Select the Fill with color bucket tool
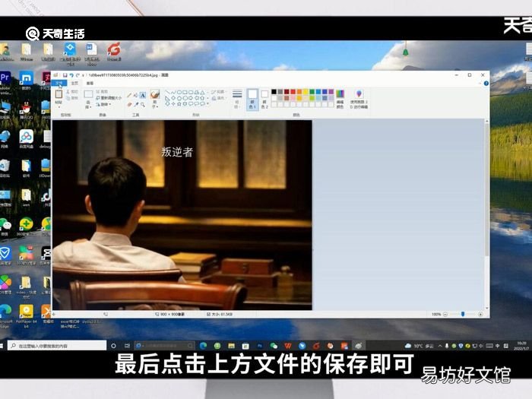The image size is (532, 399). pos(136,95)
